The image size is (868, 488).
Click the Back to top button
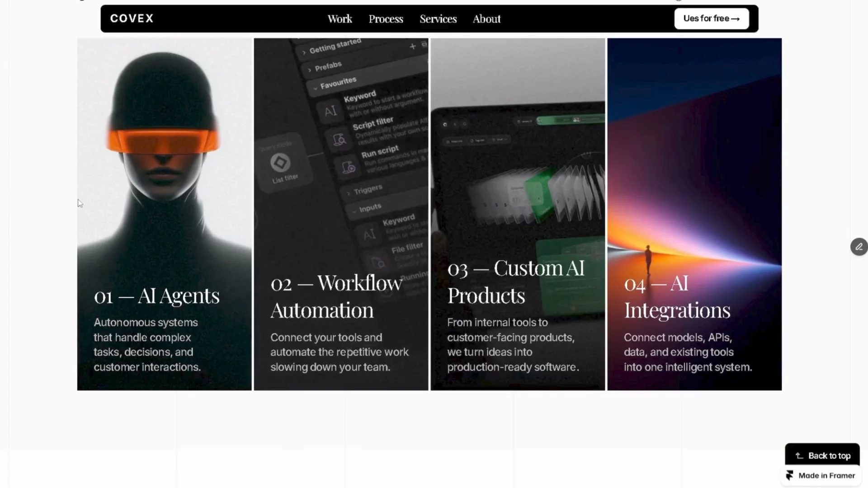tap(822, 455)
